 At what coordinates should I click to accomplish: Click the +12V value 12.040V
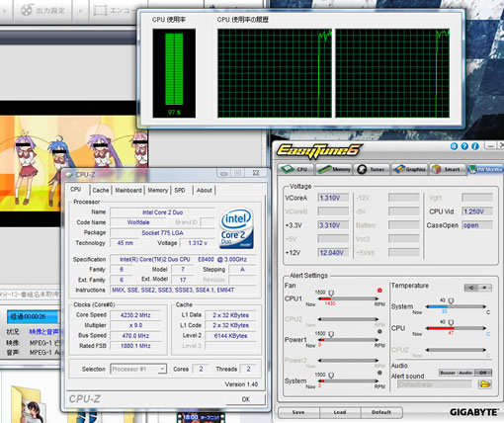333,253
